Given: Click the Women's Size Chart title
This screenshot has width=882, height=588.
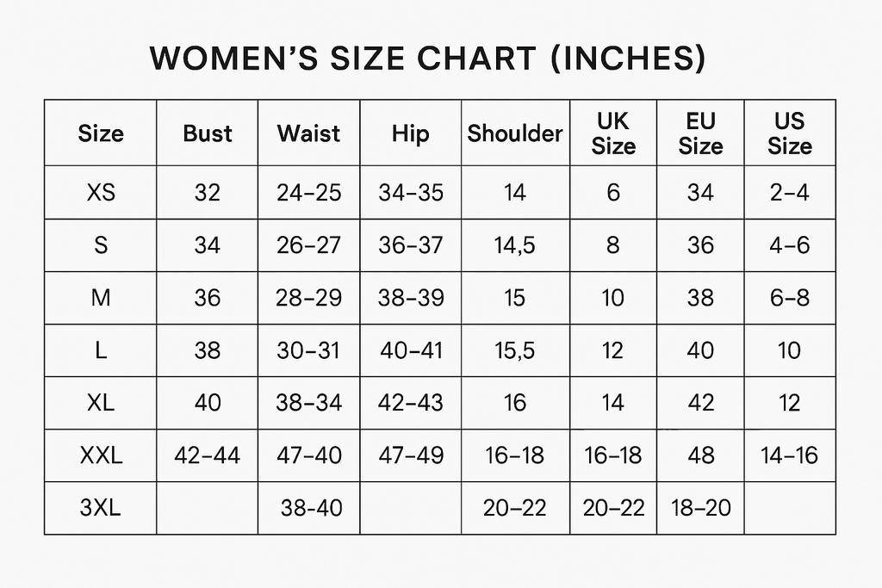Looking at the screenshot, I should [427, 58].
